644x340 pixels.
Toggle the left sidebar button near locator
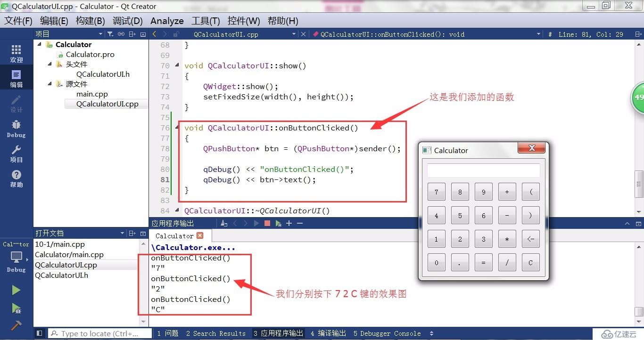40,333
